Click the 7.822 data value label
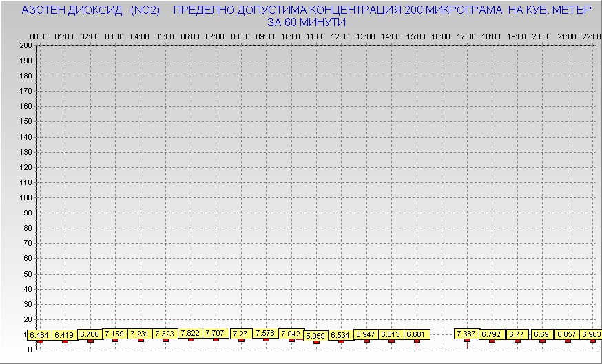The height and width of the screenshot is (364, 602). (190, 332)
